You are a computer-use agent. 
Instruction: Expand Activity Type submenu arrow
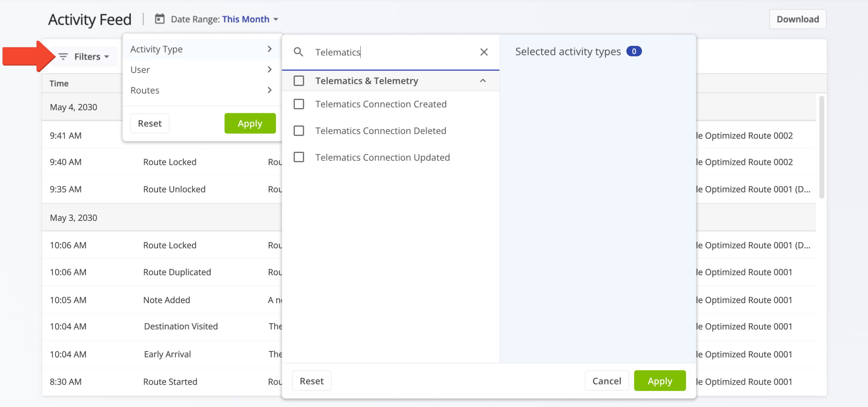[x=270, y=49]
